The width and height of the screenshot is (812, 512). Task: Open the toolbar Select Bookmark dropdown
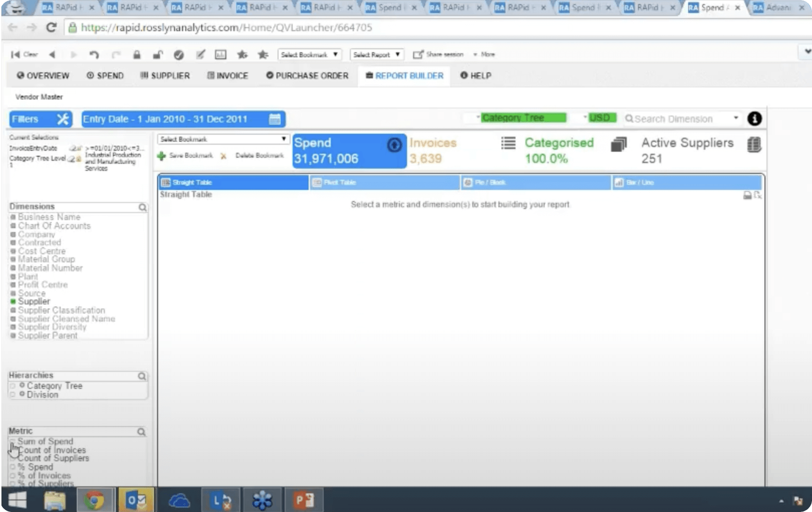[x=309, y=54]
